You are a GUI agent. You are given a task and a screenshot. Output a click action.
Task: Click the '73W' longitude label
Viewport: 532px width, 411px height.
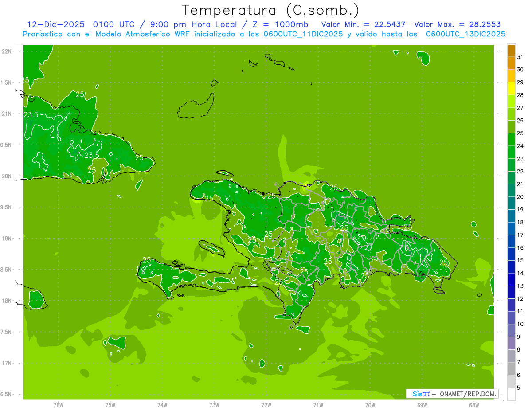coord(214,405)
